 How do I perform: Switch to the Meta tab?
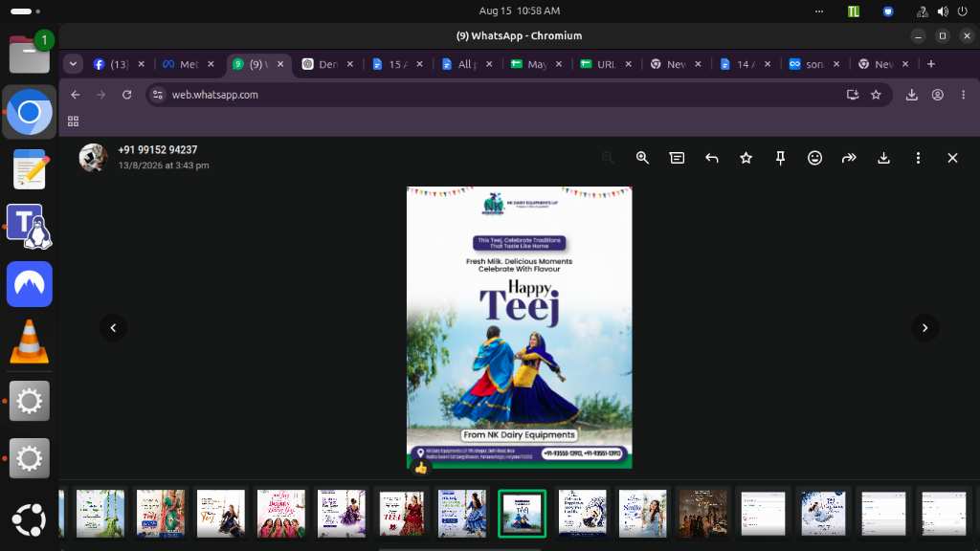tap(181, 64)
